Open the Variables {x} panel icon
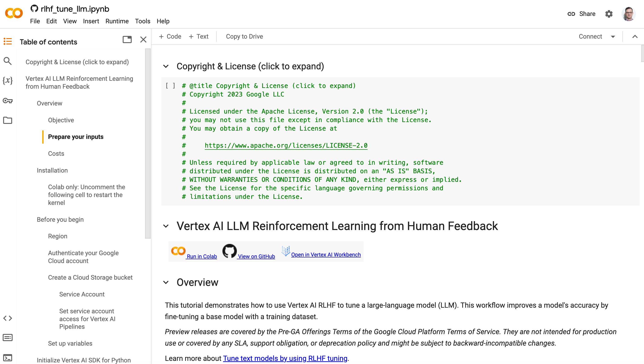The height and width of the screenshot is (364, 644). (7, 81)
